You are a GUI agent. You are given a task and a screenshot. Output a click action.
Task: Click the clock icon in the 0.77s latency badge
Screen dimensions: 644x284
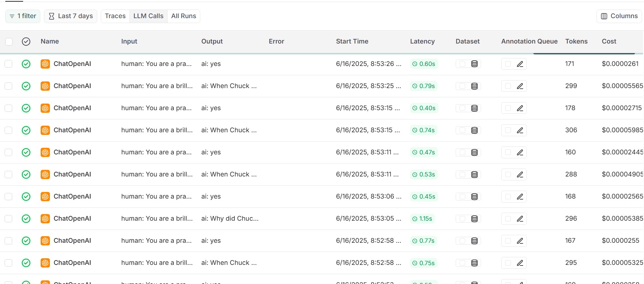click(x=415, y=241)
